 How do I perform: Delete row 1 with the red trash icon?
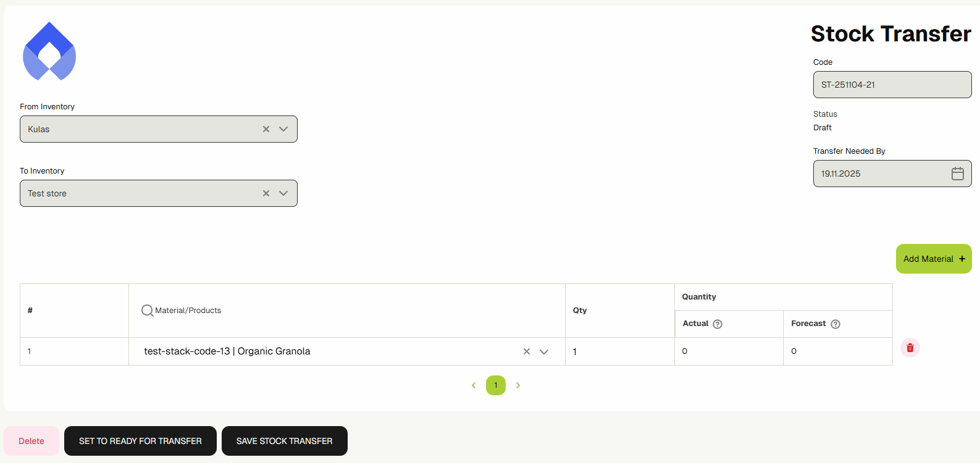910,348
